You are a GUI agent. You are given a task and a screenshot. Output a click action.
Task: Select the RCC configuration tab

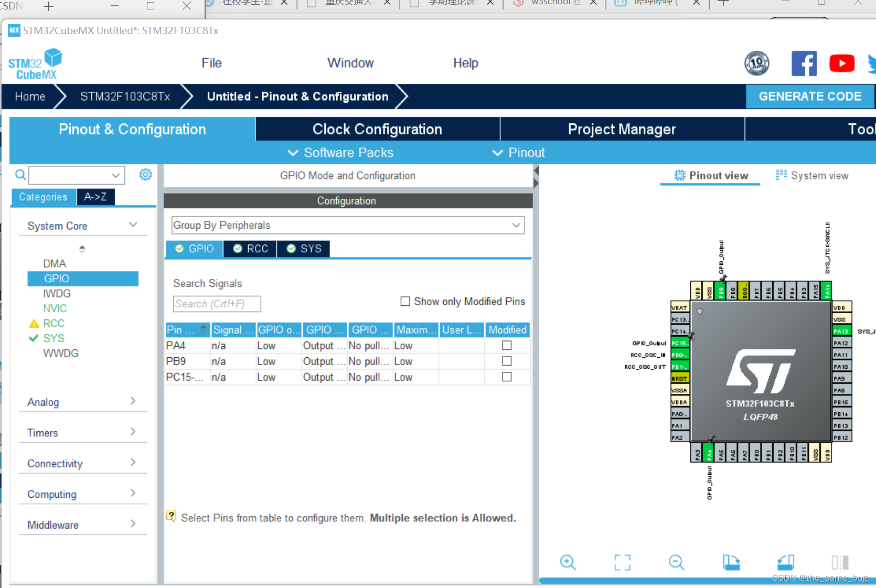(251, 249)
